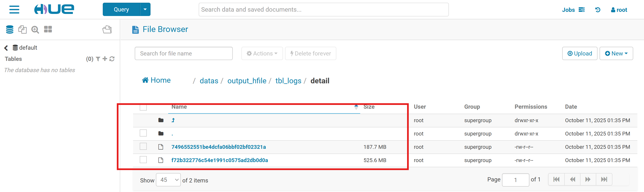
Task: Click the User column header
Action: coord(420,107)
